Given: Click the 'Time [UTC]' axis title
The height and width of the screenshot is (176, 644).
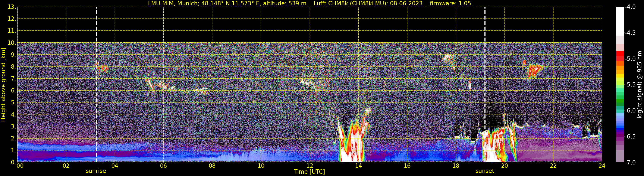Looking at the screenshot, I should [310, 172].
